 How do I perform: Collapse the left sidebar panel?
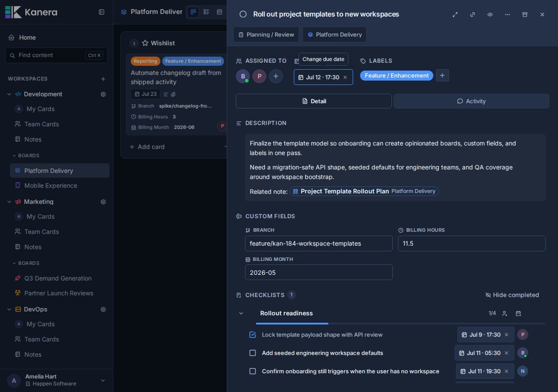pos(102,12)
